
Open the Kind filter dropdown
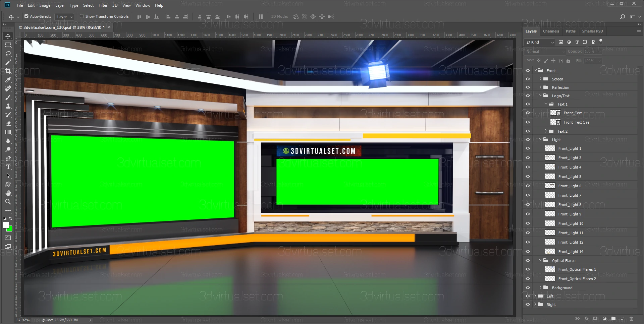(x=540, y=42)
